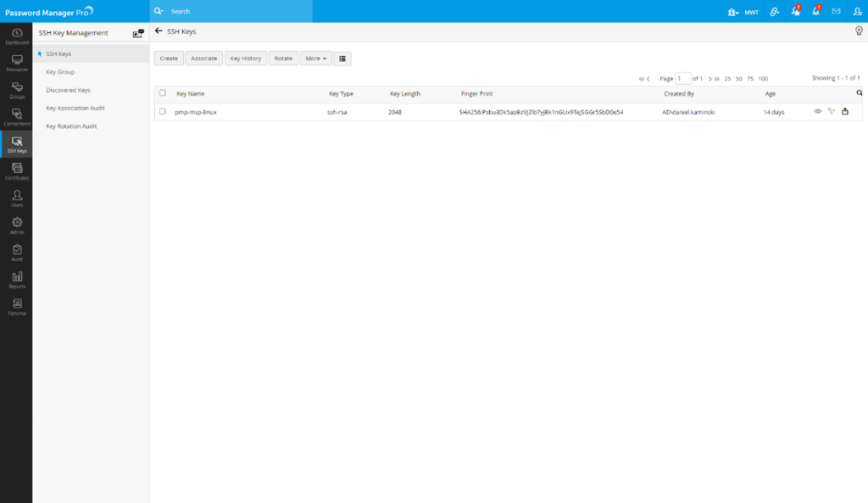
Task: Expand the chain link dropdown in header
Action: 775,12
